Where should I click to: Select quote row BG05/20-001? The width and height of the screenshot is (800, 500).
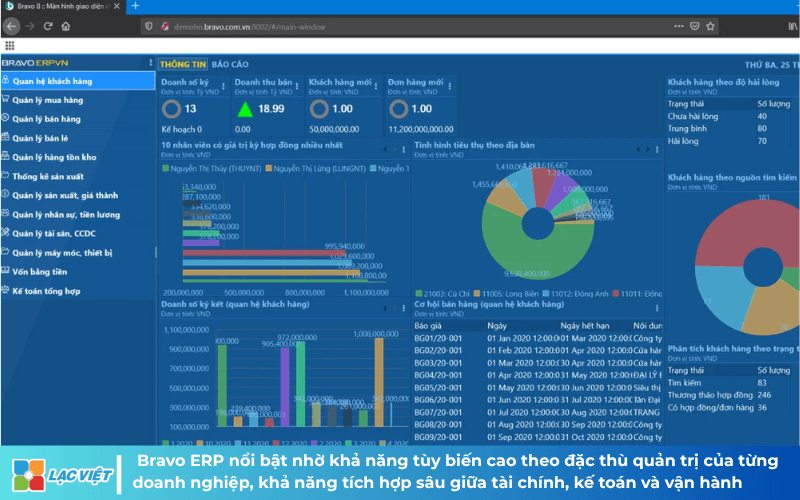tap(538, 388)
